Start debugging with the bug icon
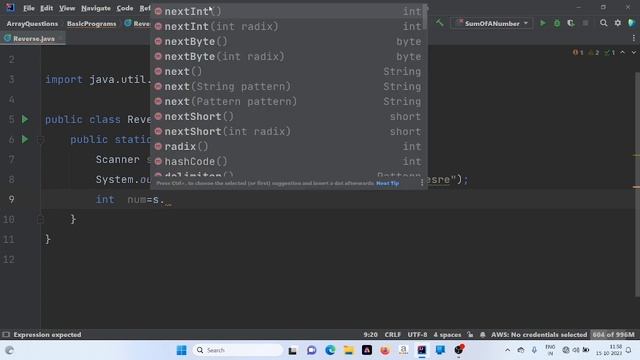This screenshot has height=360, width=640. [557, 23]
